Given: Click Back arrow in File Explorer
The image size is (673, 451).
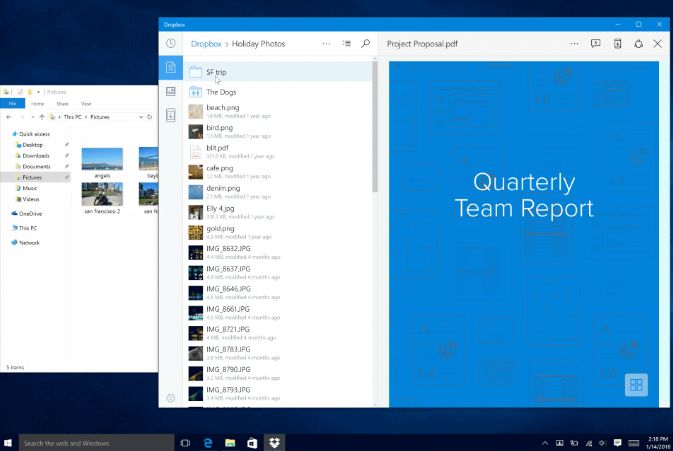Looking at the screenshot, I should click(x=9, y=117).
